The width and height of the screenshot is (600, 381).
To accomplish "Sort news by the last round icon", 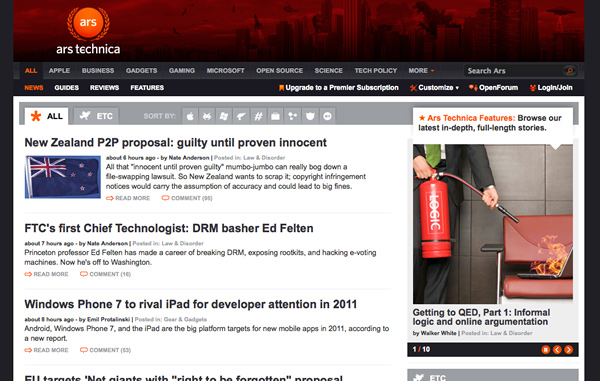I will tap(327, 116).
